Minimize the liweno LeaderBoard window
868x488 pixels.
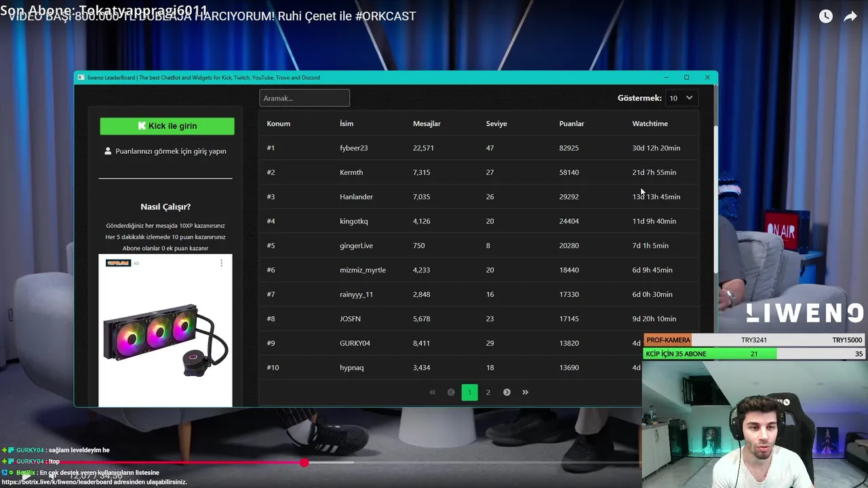click(666, 77)
